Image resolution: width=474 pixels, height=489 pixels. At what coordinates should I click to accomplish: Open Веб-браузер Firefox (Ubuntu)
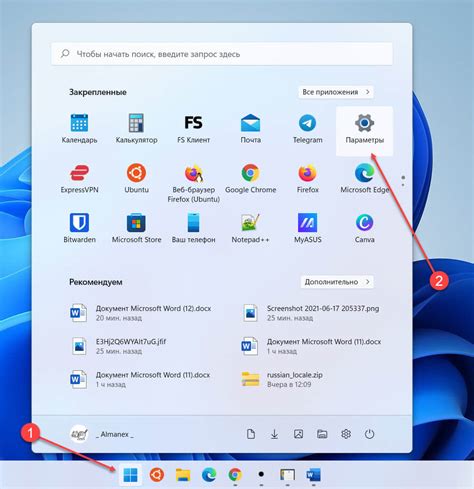click(193, 183)
